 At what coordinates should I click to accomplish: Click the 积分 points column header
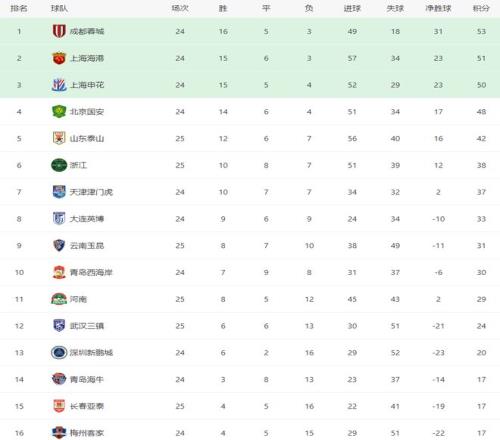point(481,8)
